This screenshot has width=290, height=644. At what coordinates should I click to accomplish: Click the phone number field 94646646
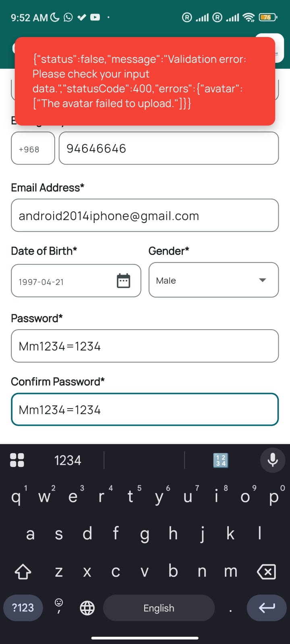[168, 149]
